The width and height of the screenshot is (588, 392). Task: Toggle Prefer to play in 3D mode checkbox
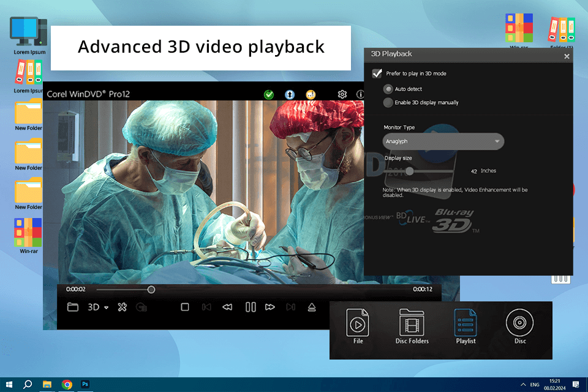click(x=377, y=73)
